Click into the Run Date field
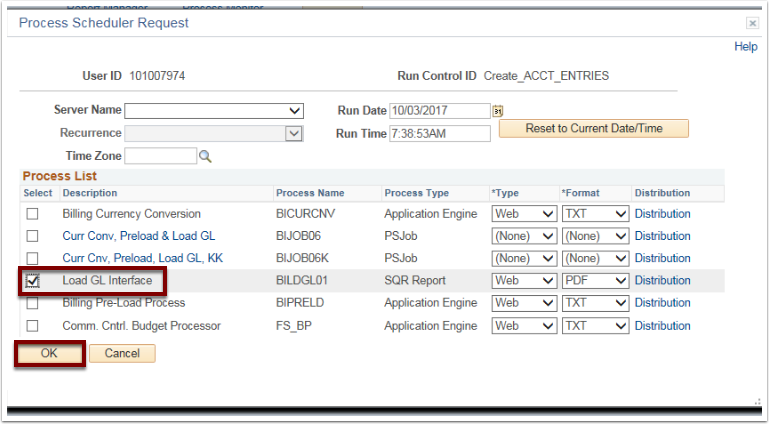769x424 pixels. (x=440, y=111)
